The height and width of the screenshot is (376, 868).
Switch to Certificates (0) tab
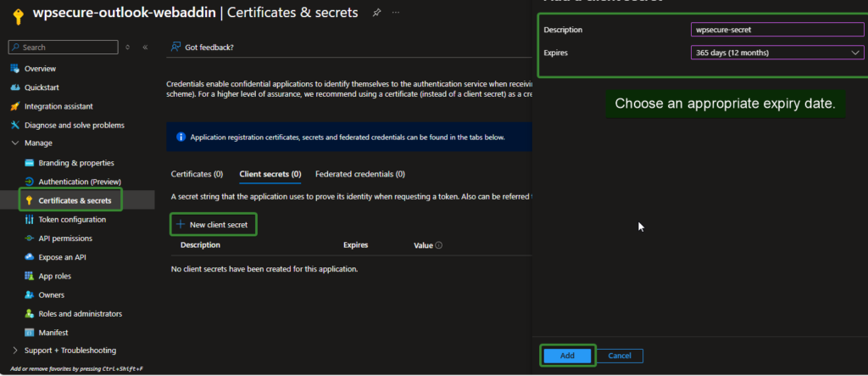point(197,174)
